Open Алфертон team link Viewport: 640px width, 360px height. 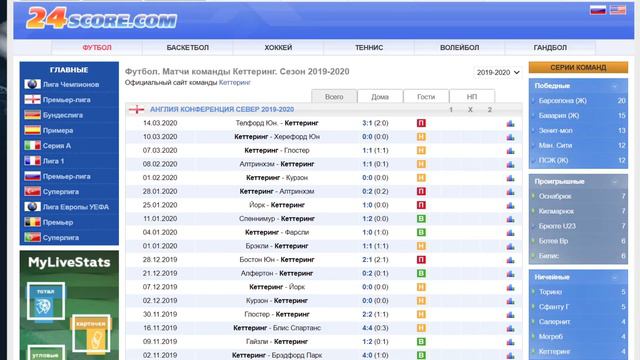click(x=257, y=273)
